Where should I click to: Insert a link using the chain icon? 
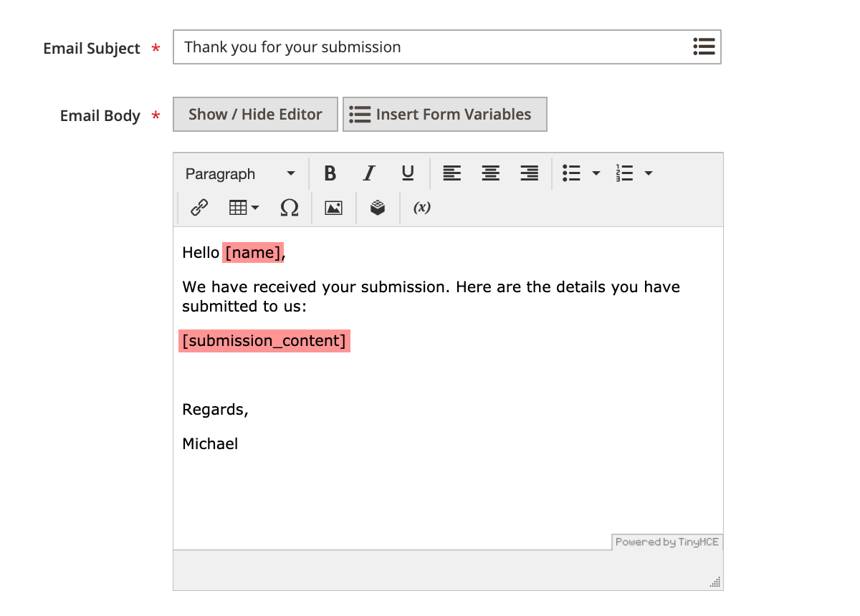199,208
